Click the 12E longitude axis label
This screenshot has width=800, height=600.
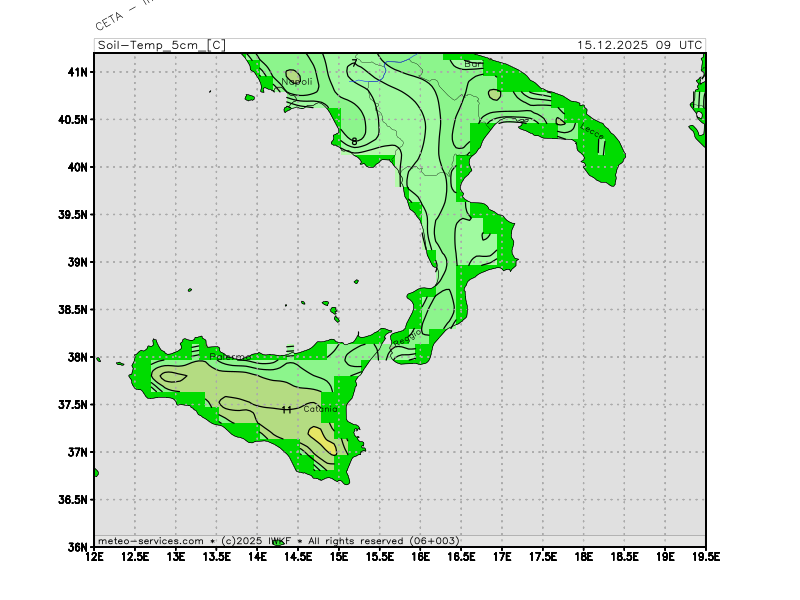pos(95,556)
